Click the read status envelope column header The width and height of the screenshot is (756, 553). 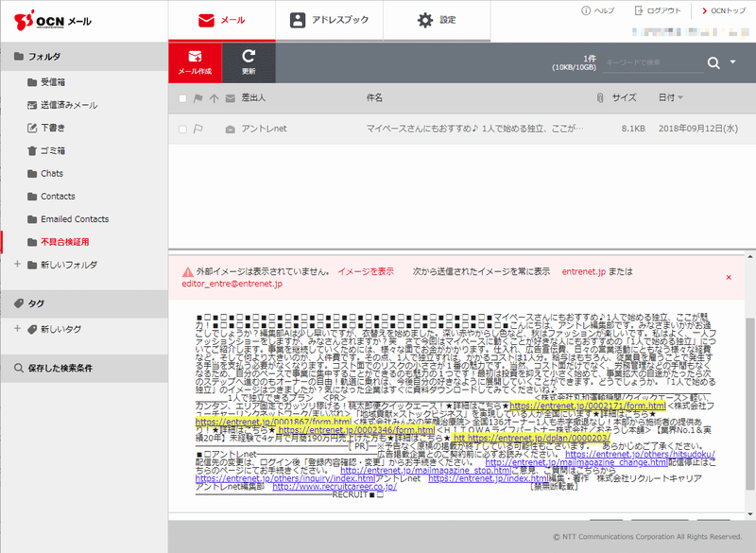231,98
